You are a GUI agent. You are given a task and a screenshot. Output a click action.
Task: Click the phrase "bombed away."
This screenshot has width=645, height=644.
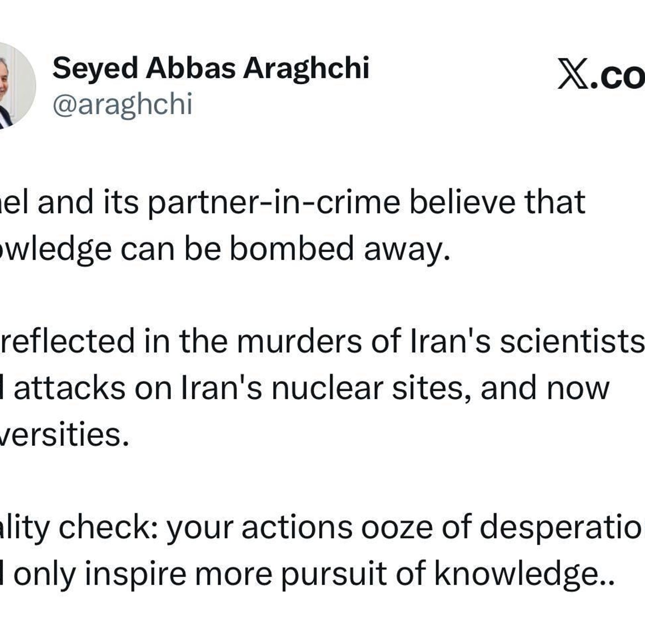point(339,249)
